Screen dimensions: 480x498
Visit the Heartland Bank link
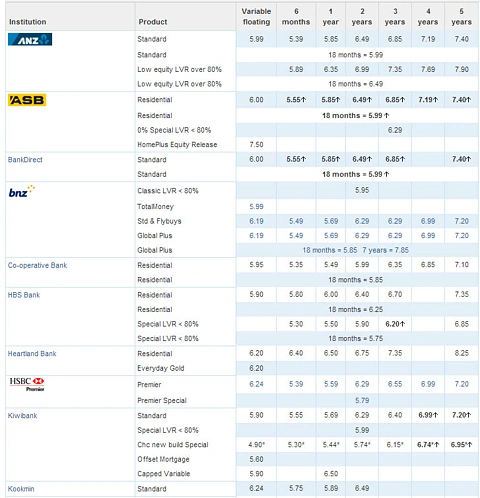[32, 354]
